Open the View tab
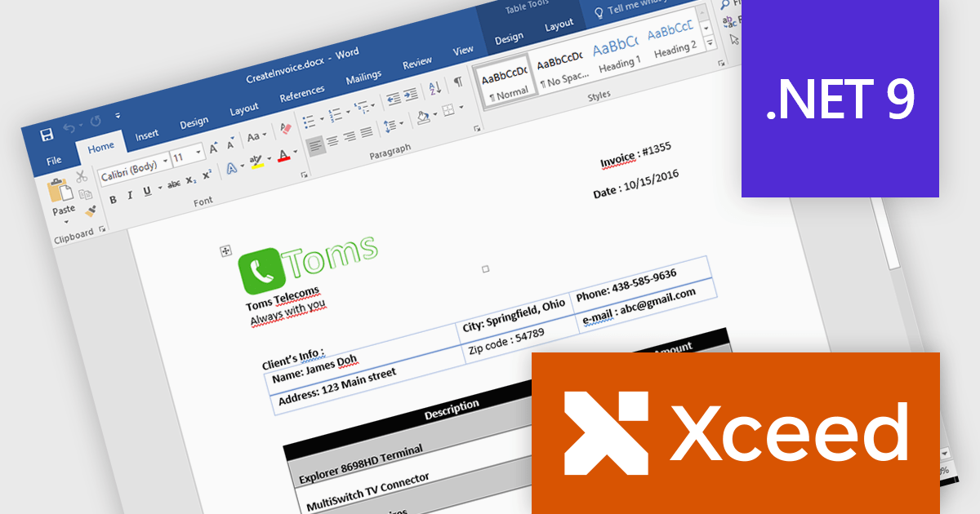980x514 pixels. (463, 51)
